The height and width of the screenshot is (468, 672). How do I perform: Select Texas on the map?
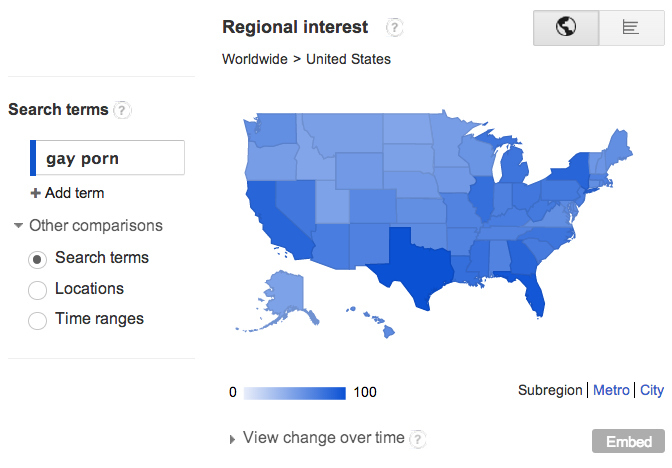[x=414, y=268]
